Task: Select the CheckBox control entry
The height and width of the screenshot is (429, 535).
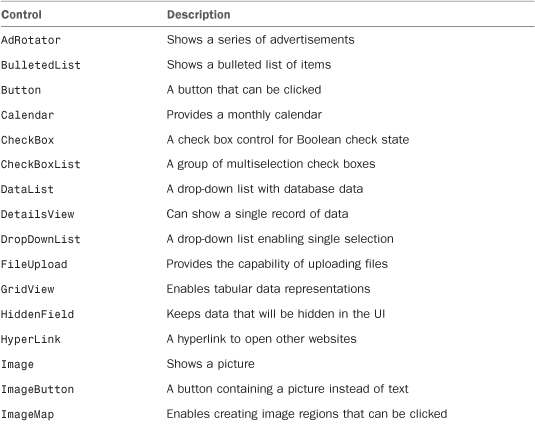Action: (27, 140)
